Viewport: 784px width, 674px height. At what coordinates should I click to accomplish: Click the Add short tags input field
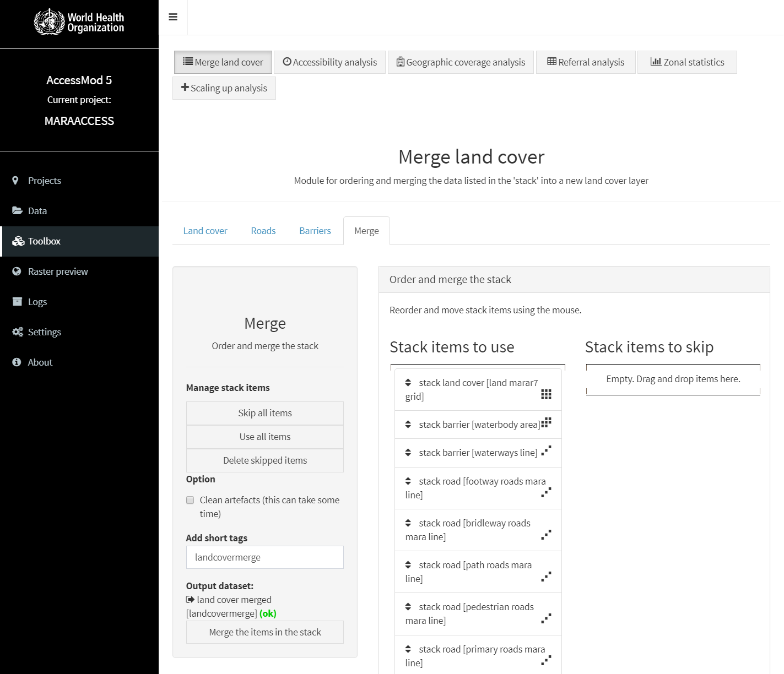pos(264,557)
